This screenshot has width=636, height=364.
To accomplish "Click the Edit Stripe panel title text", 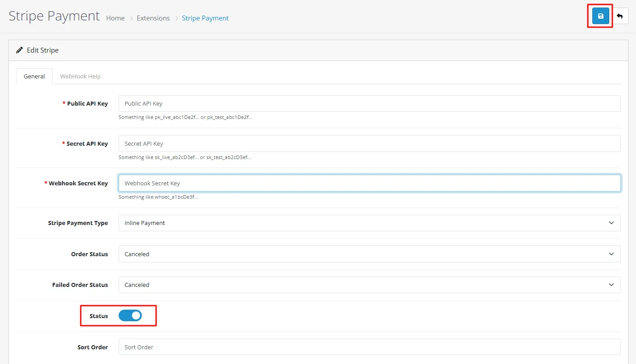I will (42, 50).
